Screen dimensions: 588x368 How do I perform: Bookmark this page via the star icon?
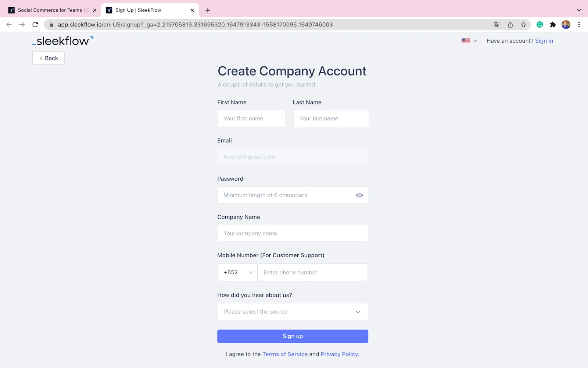523,25
